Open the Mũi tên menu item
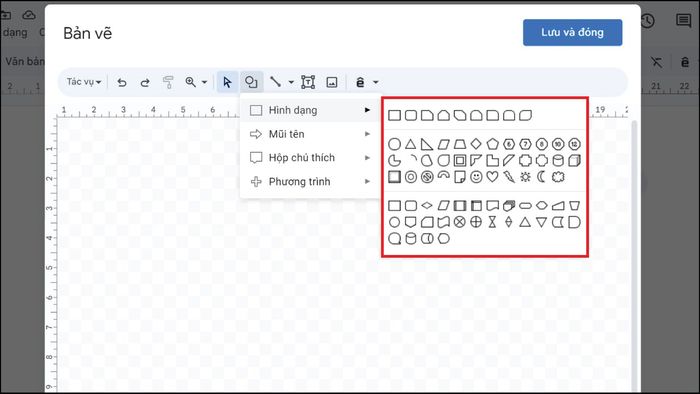Screen dimensions: 700x394 310,134
